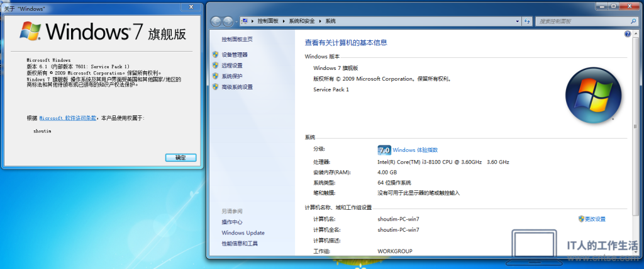
Task: Expand the arrow after 系统和安全 breadcrumb
Action: (x=320, y=21)
